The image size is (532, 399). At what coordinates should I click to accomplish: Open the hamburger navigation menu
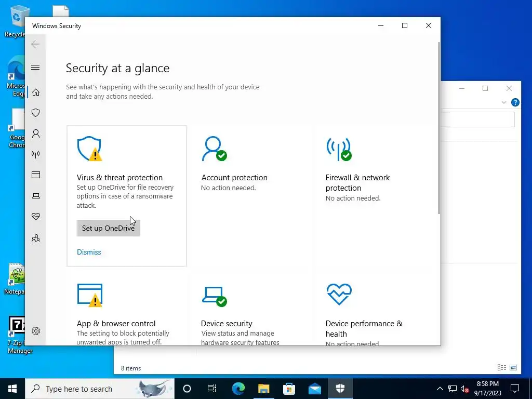pyautogui.click(x=35, y=67)
